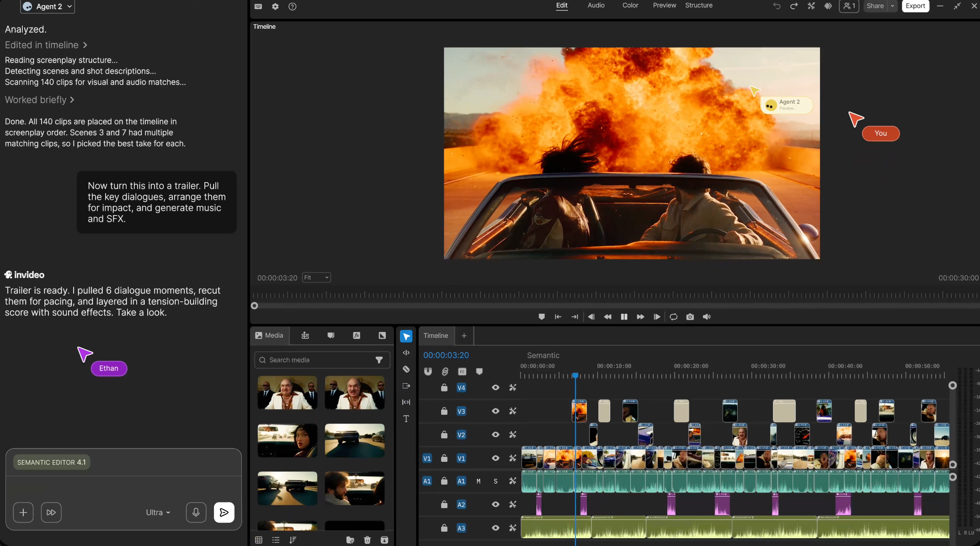Open the Media panel tab

click(x=269, y=336)
